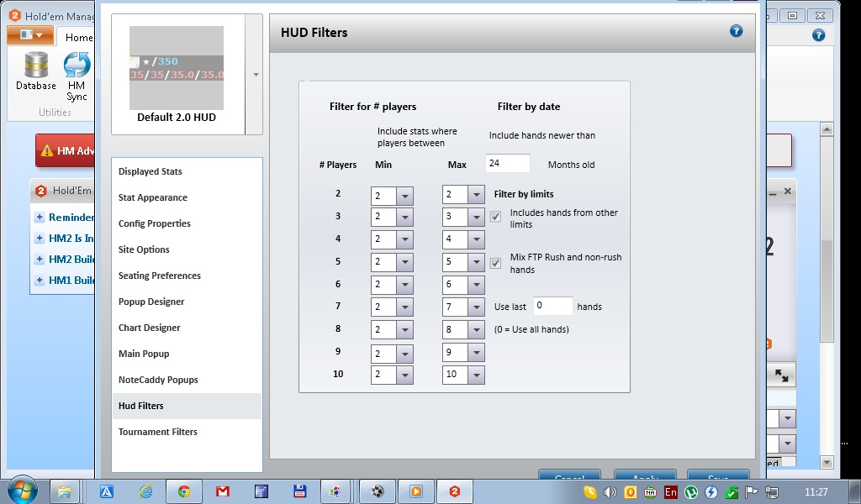Click the expand arrows icon in main window
The image size is (861, 504).
coord(781,375)
